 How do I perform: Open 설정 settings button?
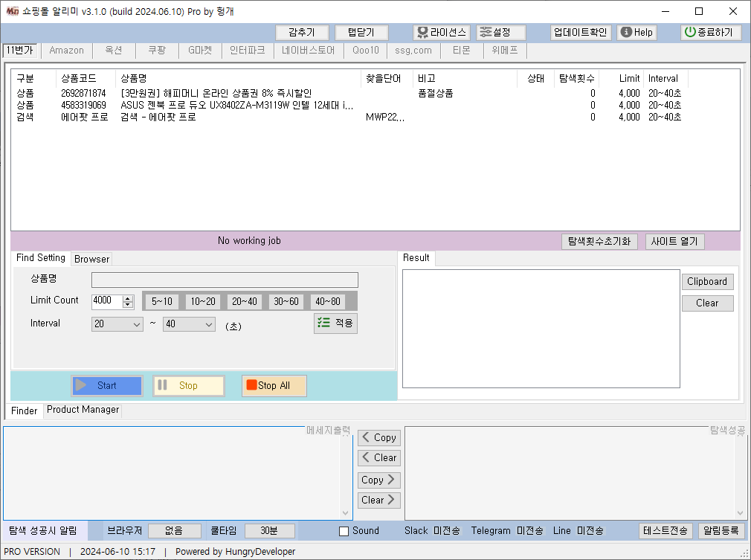[500, 33]
